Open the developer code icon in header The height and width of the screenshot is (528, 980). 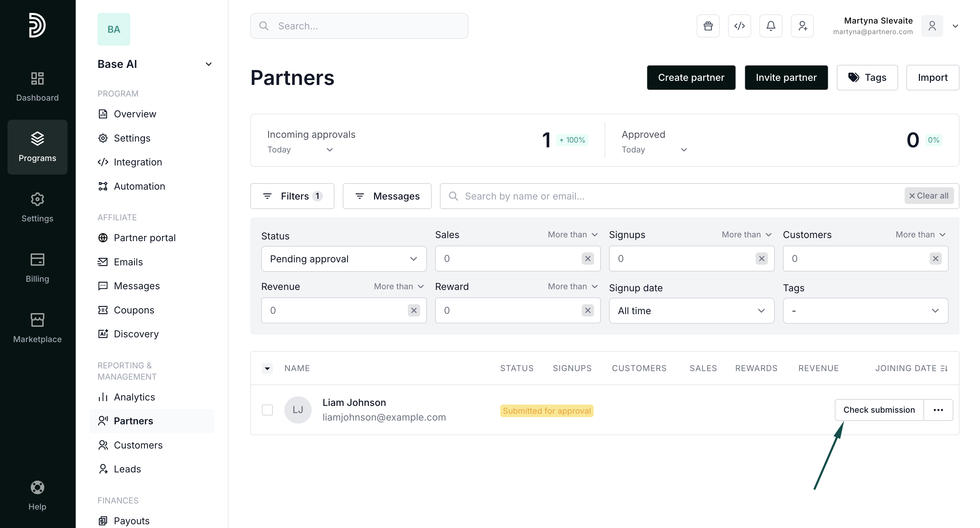point(739,26)
